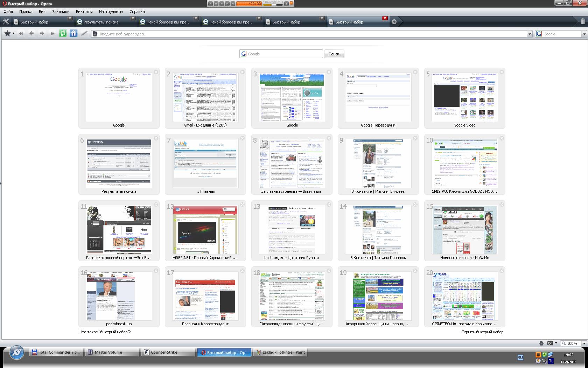Click the orange arrow button in player bar
Viewport: 588px width, 368px height.
(291, 4)
